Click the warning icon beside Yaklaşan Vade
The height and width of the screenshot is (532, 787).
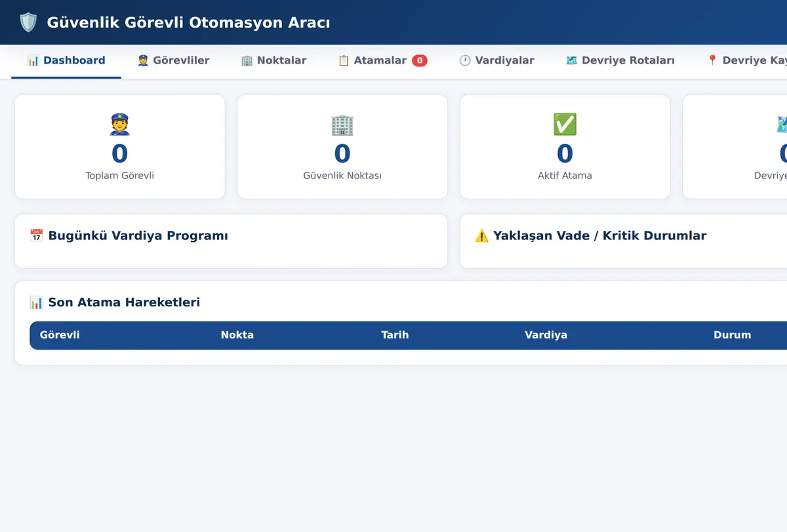(x=482, y=235)
